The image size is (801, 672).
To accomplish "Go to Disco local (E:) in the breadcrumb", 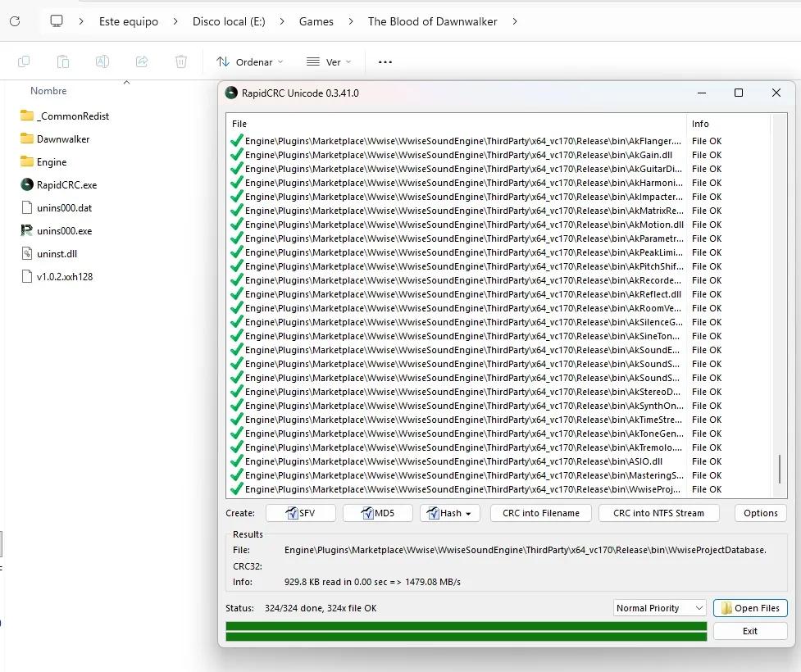I will (229, 21).
